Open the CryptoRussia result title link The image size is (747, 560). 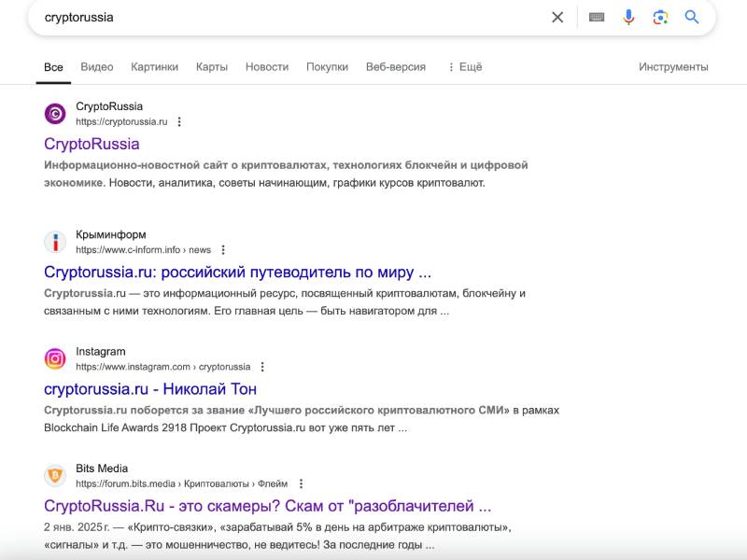coord(92,144)
